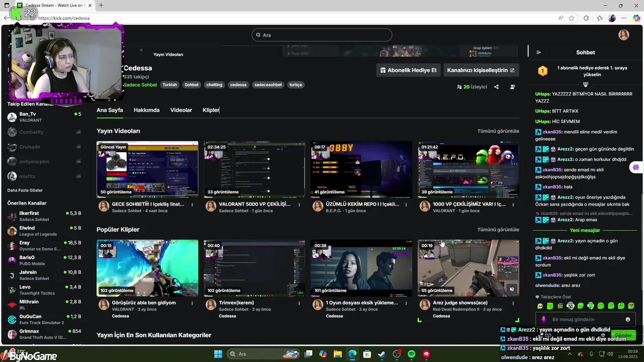Open Spotify from the taskbar
The height and width of the screenshot is (362, 644).
pos(412,354)
